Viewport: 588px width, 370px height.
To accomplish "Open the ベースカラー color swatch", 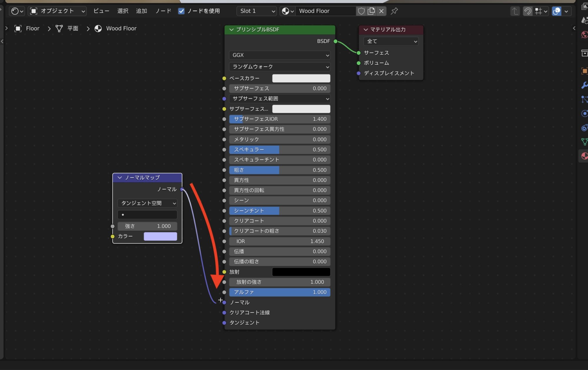I will click(x=301, y=78).
